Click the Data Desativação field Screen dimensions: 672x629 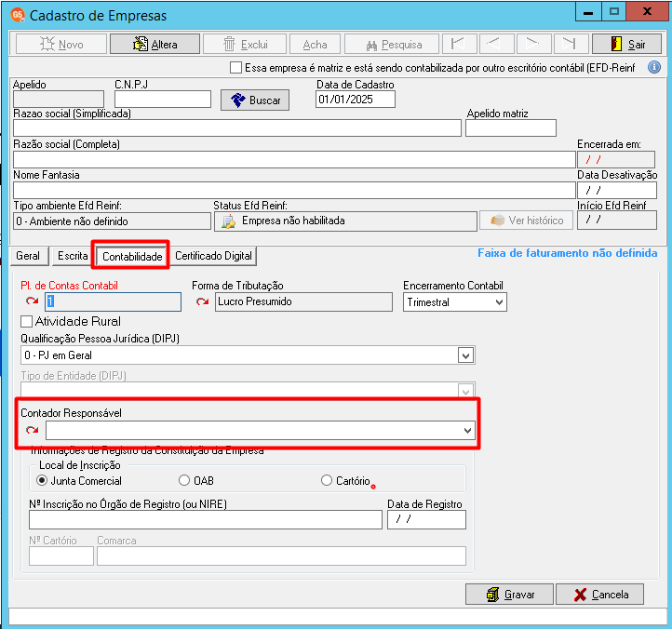[x=617, y=190]
